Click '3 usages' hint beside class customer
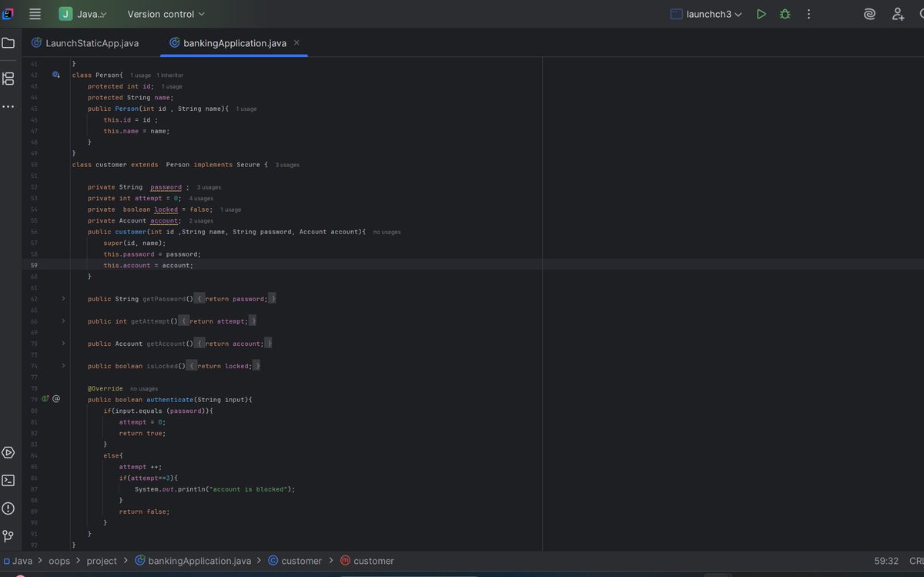Viewport: 924px width, 577px height. pos(287,165)
